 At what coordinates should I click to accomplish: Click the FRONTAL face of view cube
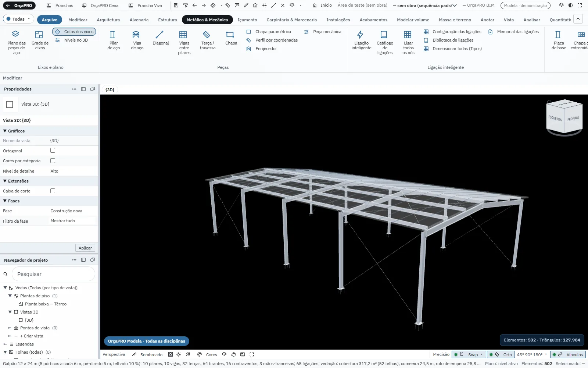[x=573, y=119]
